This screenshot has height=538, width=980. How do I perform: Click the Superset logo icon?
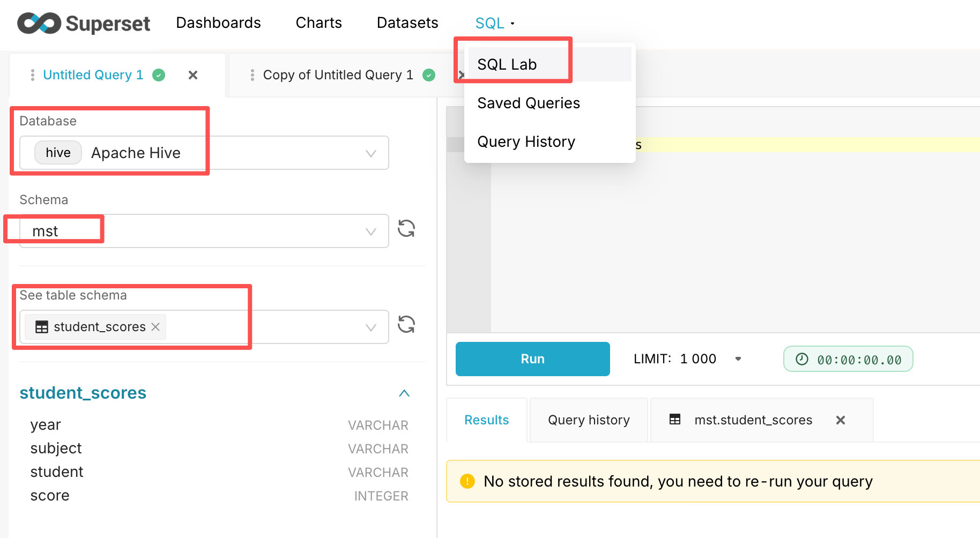(39, 23)
